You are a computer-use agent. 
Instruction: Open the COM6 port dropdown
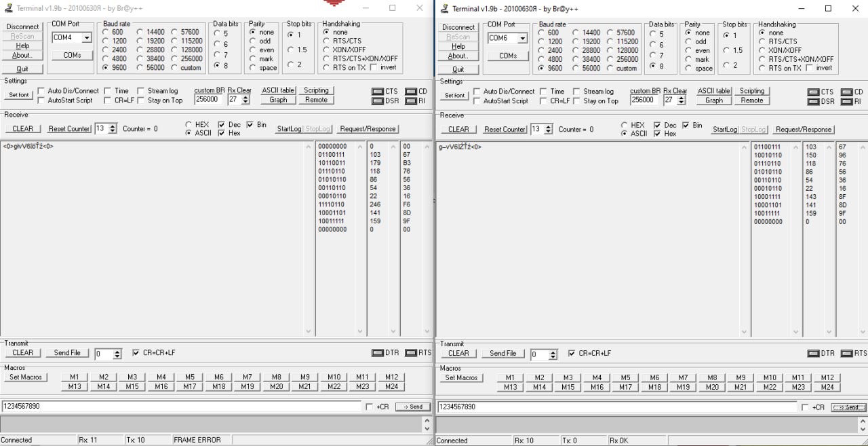(x=523, y=39)
